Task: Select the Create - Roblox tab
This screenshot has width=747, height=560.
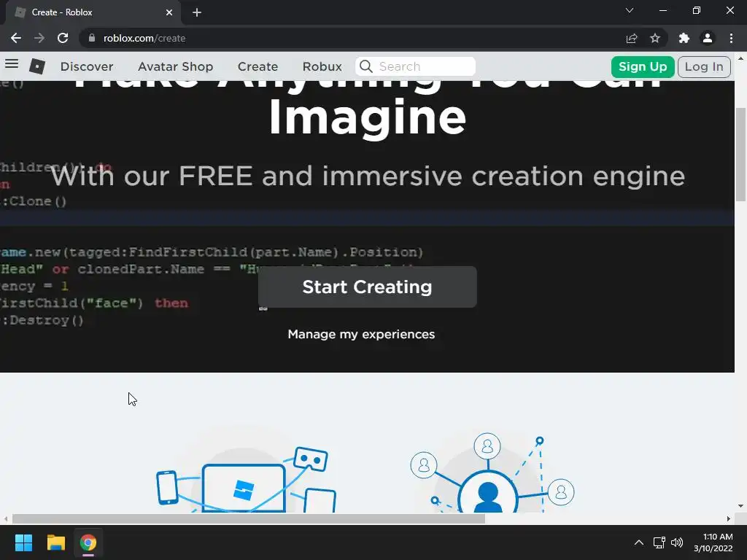Action: point(93,12)
